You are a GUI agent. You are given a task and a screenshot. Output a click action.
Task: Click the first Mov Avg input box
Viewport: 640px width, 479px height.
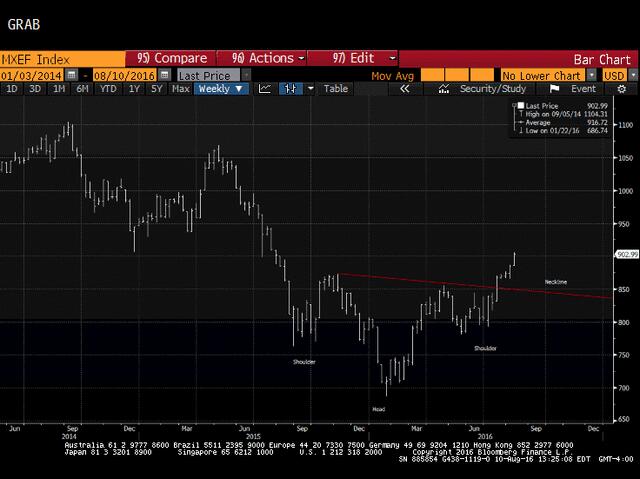coord(435,75)
